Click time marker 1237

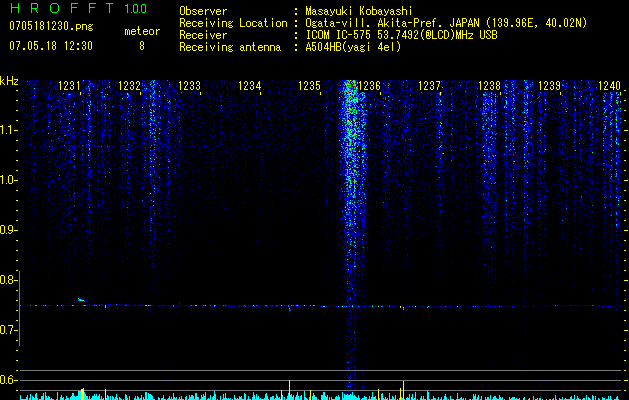point(429,86)
